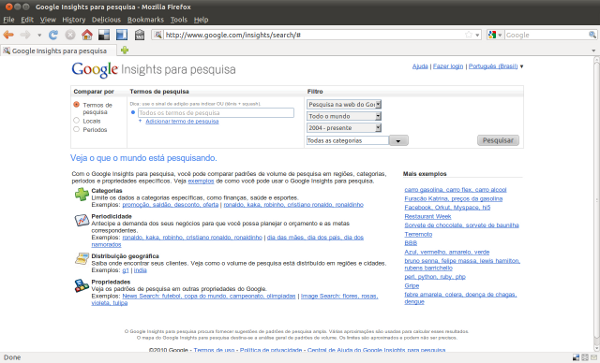
Task: Click the Distribuição geográfica map icon
Action: (82, 259)
